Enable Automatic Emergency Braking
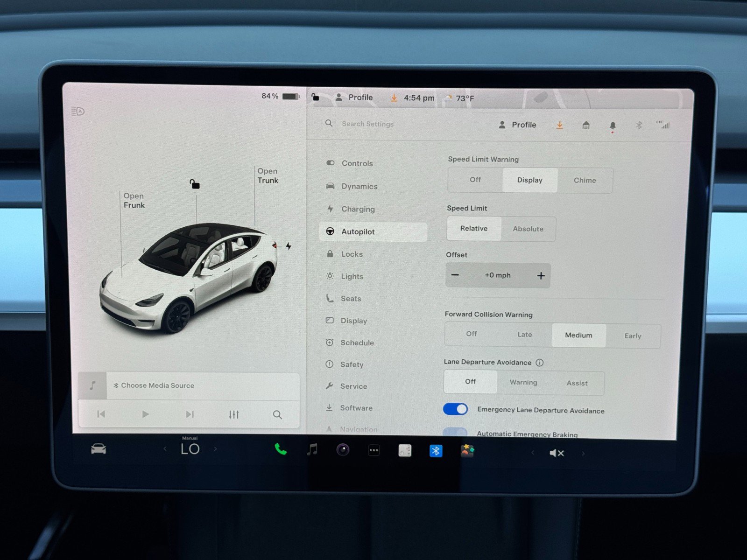Viewport: 747px width, 560px height. [456, 433]
